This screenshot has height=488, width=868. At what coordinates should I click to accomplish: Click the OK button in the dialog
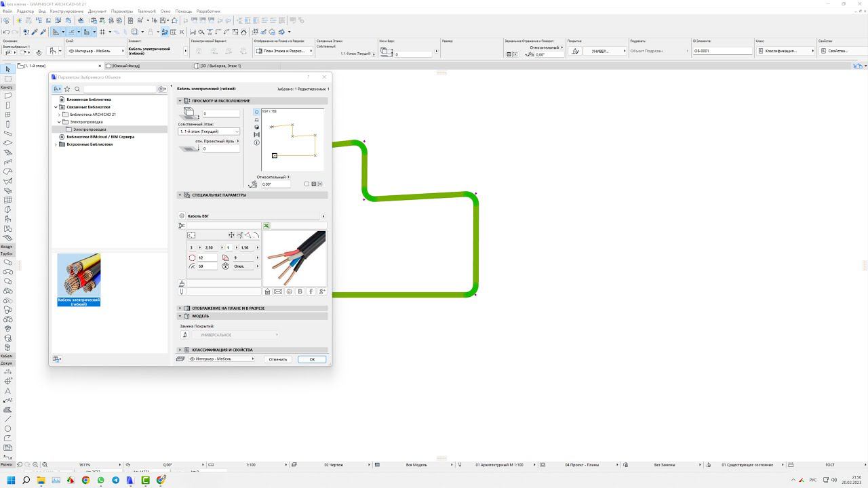point(312,359)
